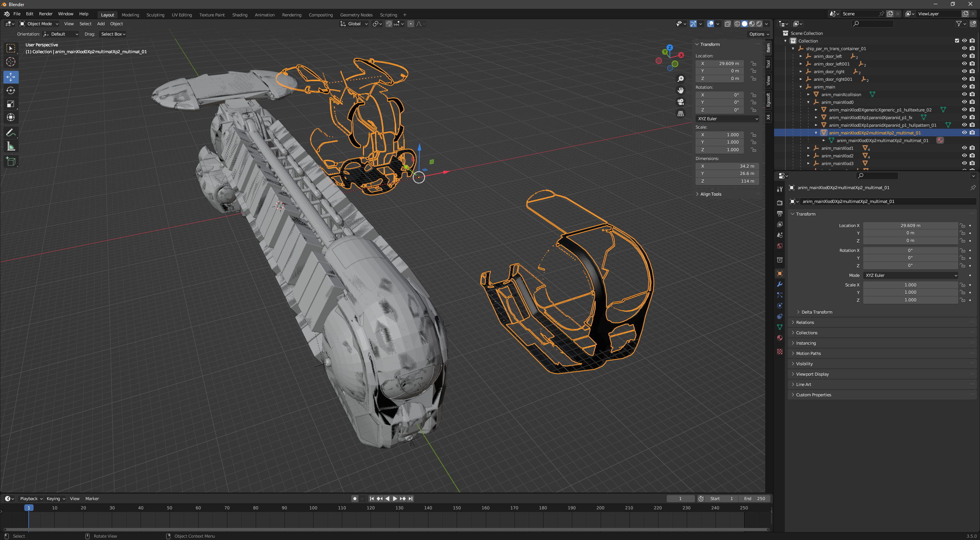Open Output properties tab icon
This screenshot has width=980, height=540.
[779, 213]
